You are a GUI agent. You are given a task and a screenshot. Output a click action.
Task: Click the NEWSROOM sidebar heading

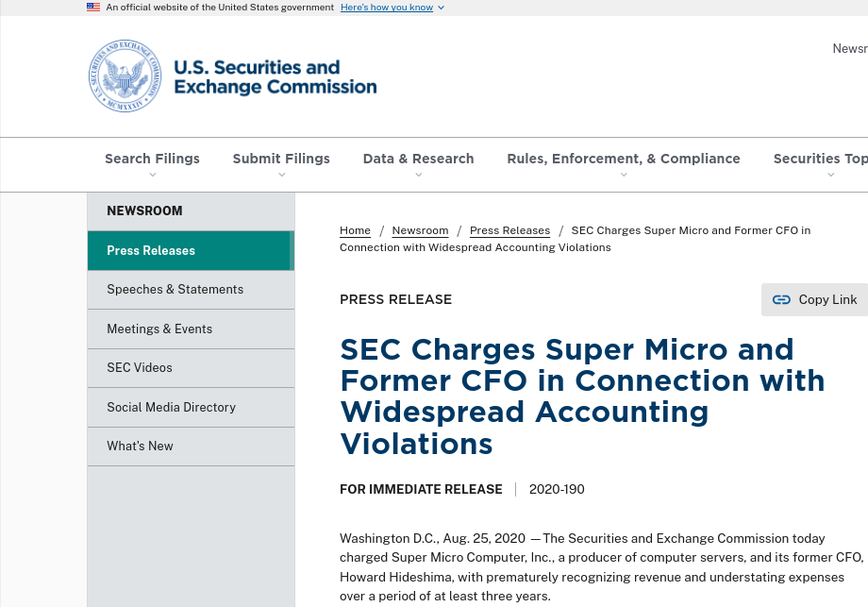click(144, 211)
